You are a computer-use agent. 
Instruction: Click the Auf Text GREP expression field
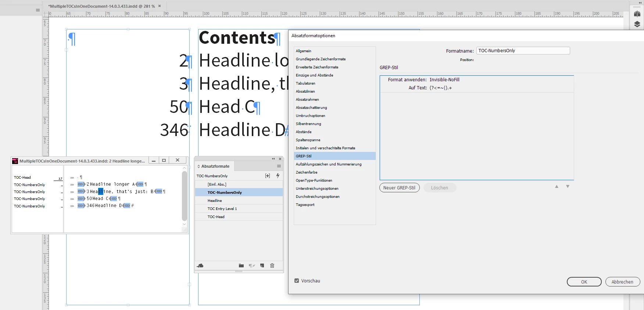coord(441,88)
